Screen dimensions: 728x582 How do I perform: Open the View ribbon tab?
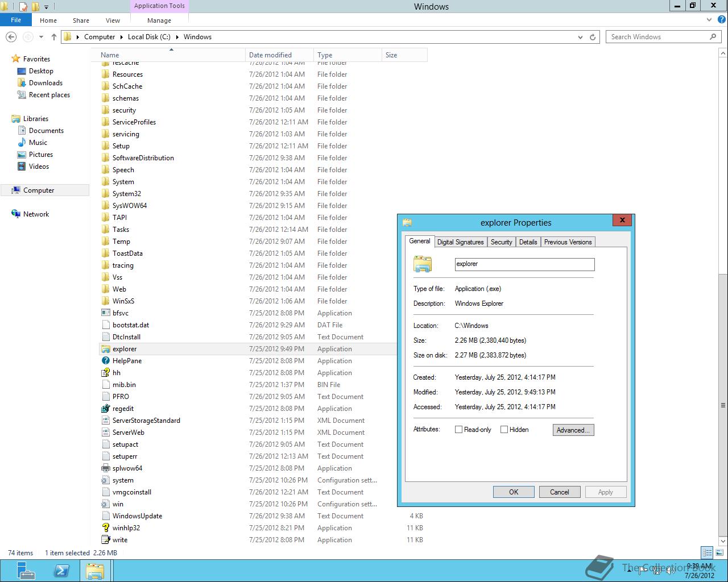click(x=113, y=20)
